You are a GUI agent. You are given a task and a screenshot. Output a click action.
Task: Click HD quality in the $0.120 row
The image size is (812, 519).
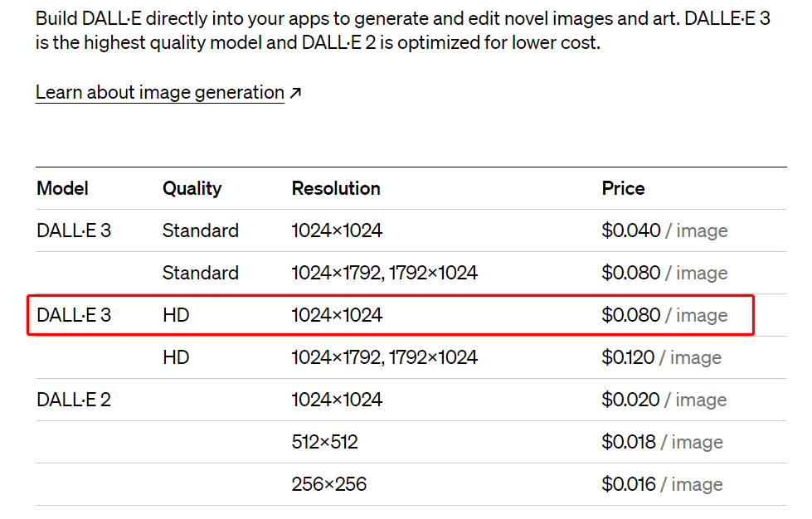176,357
